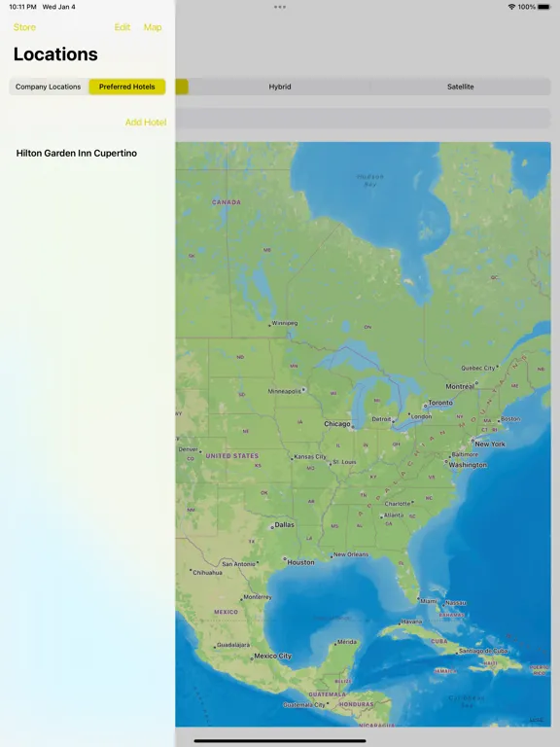Tap the Washington map label
The height and width of the screenshot is (747, 560).
click(468, 465)
